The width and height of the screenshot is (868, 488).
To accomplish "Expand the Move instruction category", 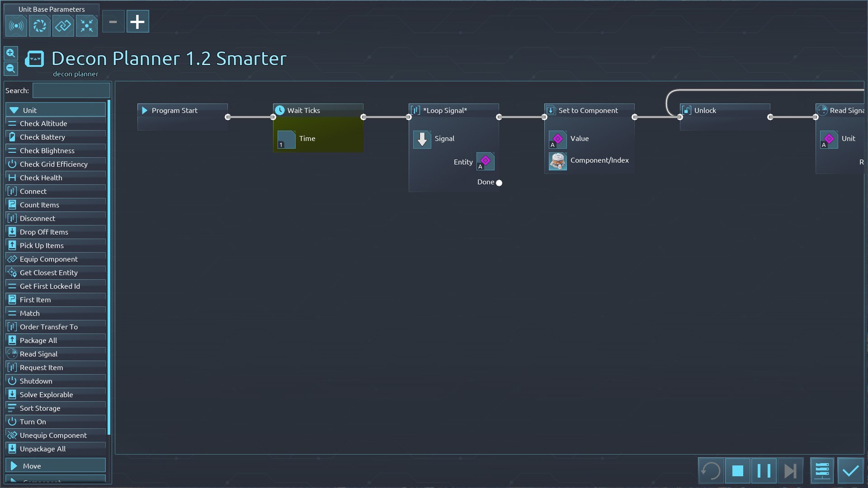I will tap(56, 466).
